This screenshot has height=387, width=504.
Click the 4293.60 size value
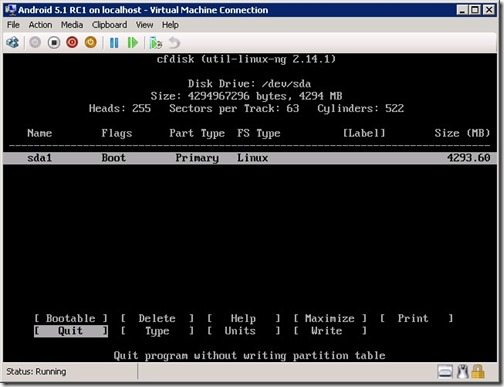coord(468,158)
